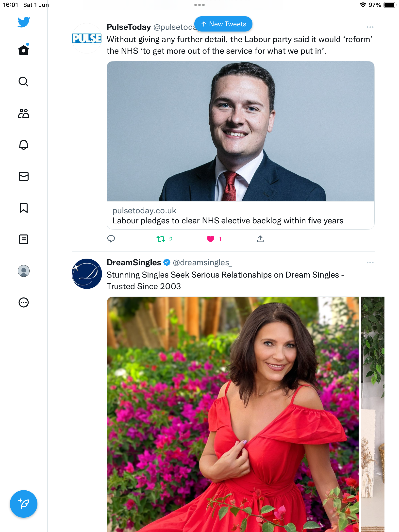Open the Search magnifier in sidebar
Viewport: 399px width, 532px height.
click(24, 82)
